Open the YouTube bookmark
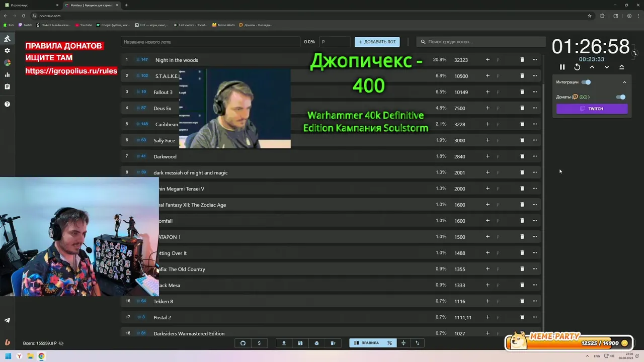 [84, 25]
